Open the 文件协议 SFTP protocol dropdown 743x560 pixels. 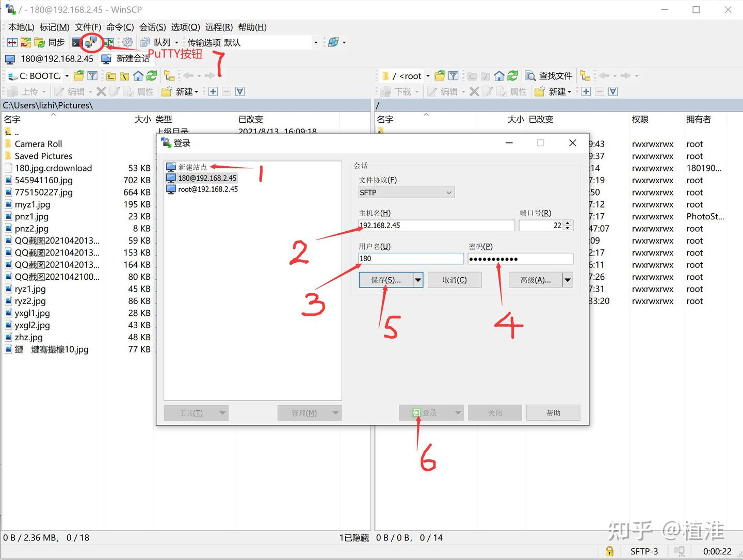coord(407,193)
